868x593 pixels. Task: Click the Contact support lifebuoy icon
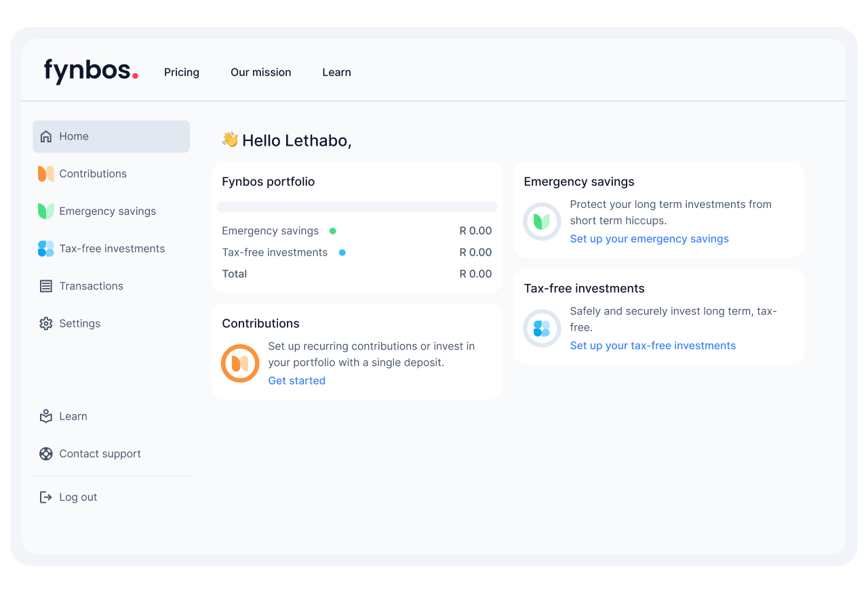pos(46,454)
